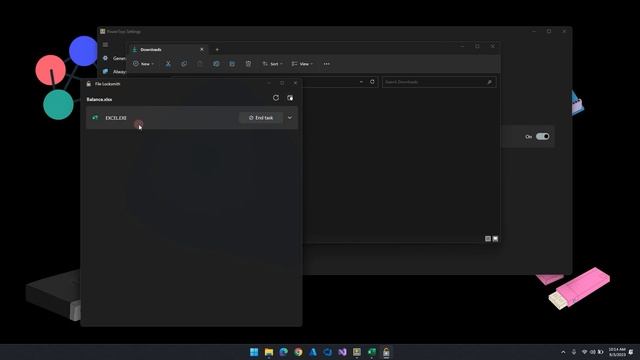Click the Rename icon in File Explorer toolbar
This screenshot has height=360, width=640.
(216, 64)
